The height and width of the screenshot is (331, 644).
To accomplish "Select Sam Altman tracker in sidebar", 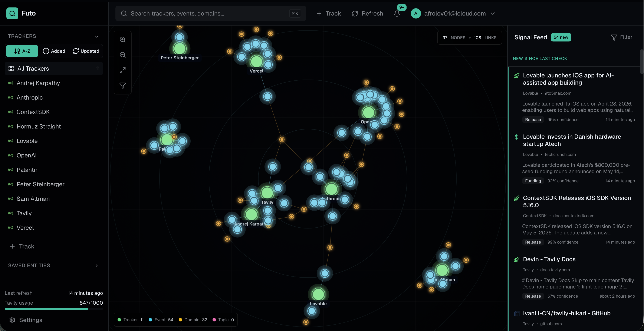I will coord(54,199).
